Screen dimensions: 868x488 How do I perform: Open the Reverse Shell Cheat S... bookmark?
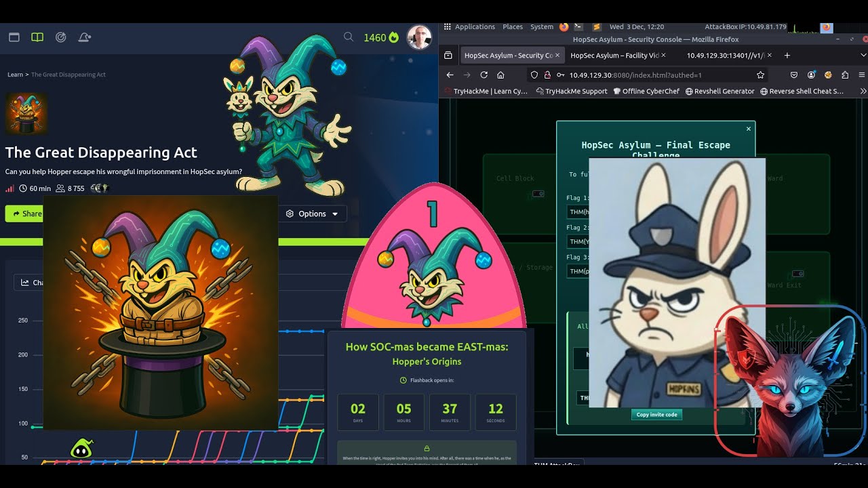802,91
